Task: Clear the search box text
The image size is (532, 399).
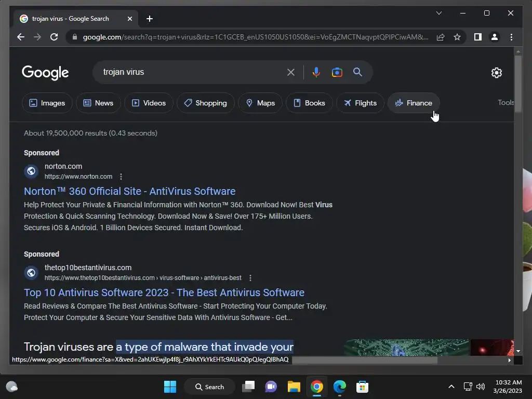Action: pyautogui.click(x=291, y=72)
